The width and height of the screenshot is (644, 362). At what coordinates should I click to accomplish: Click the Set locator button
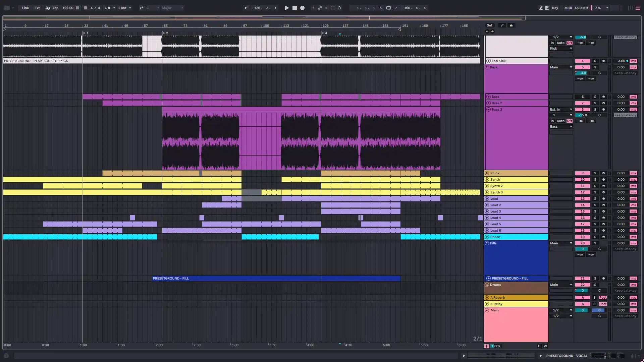point(490,25)
